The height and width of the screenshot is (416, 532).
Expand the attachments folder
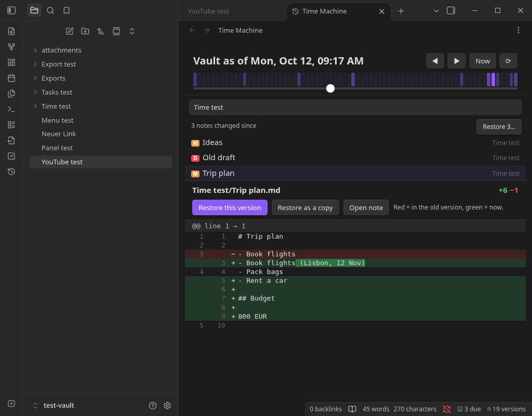(x=101, y=50)
